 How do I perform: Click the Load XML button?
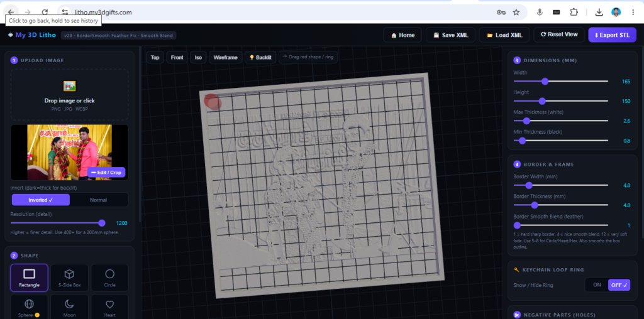504,35
